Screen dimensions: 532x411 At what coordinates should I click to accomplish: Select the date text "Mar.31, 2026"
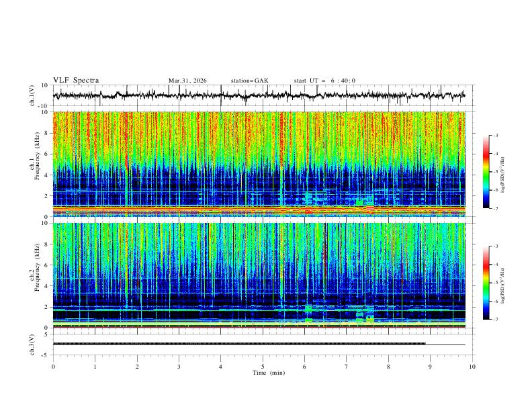(x=187, y=81)
